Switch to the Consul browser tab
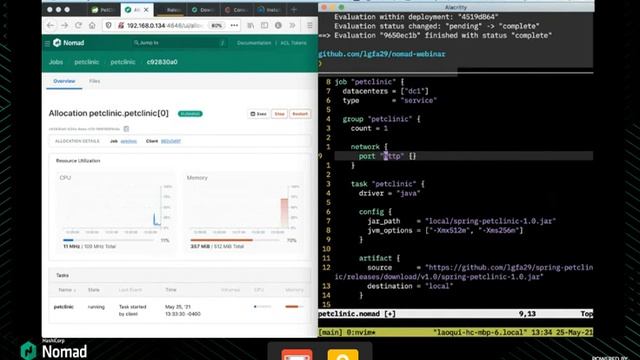 [237, 10]
